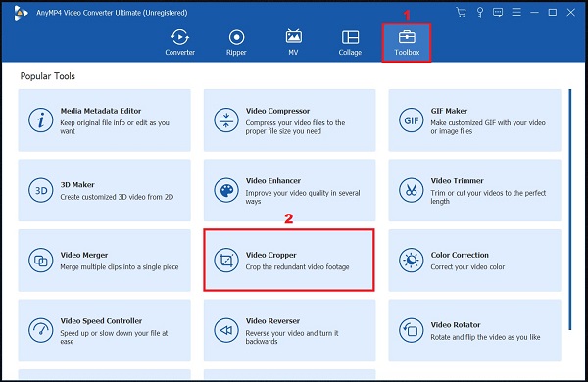Click the Video Rotator icon
This screenshot has height=382, width=588.
pyautogui.click(x=411, y=330)
